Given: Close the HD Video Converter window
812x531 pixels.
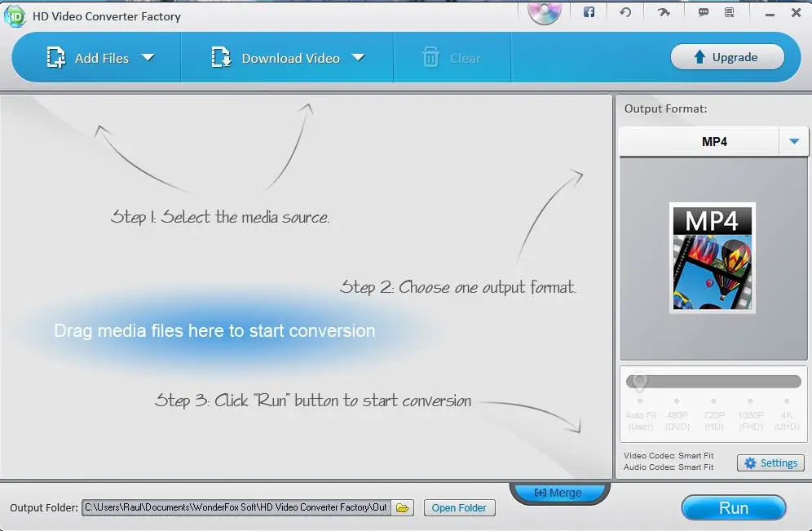Looking at the screenshot, I should click(x=797, y=13).
